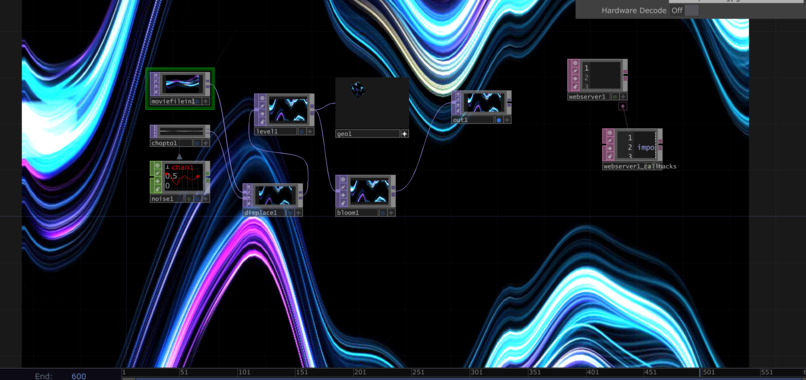Toggle the viewer flag on bloom1 node
The height and width of the screenshot is (380, 806).
(343, 180)
